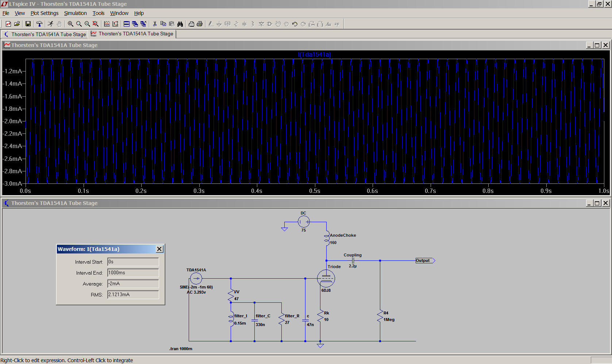The width and height of the screenshot is (612, 364).
Task: Pick the Resistor component tool
Action: point(236,24)
